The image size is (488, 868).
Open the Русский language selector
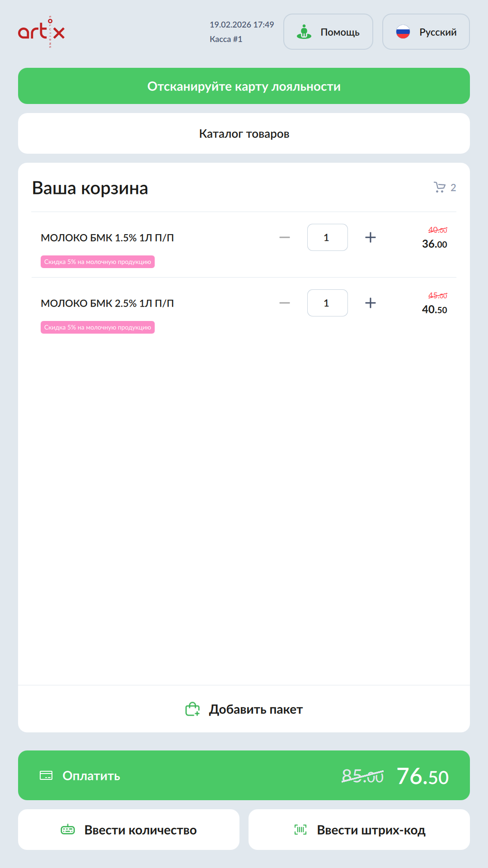(426, 32)
